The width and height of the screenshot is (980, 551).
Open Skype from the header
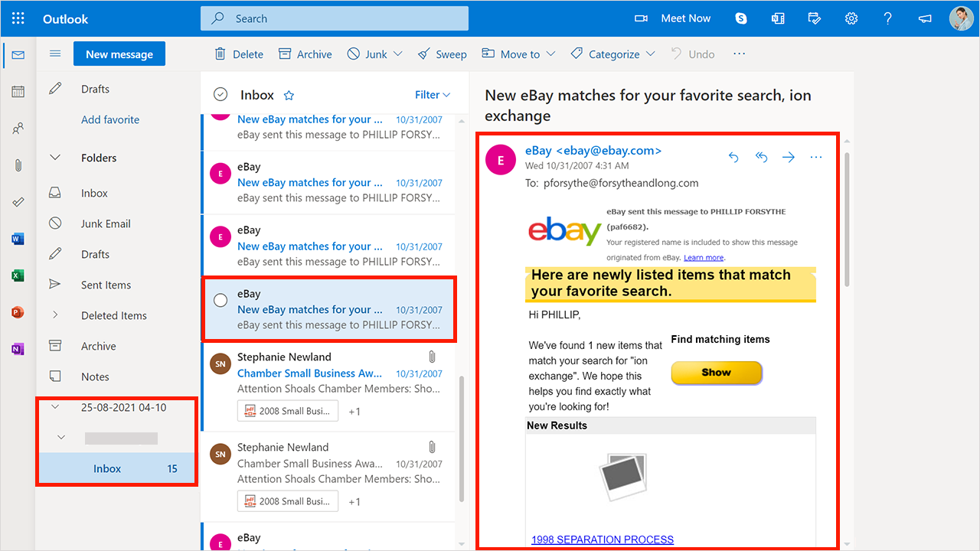741,18
